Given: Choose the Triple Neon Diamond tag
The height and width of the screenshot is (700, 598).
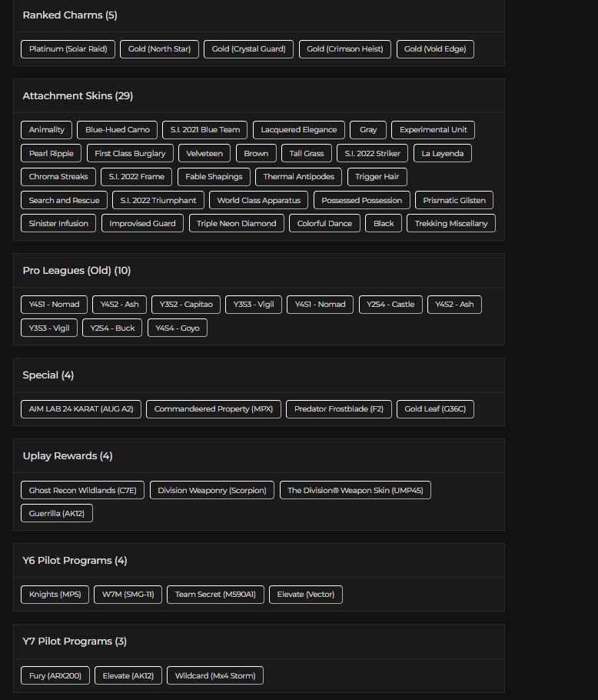Looking at the screenshot, I should point(236,224).
